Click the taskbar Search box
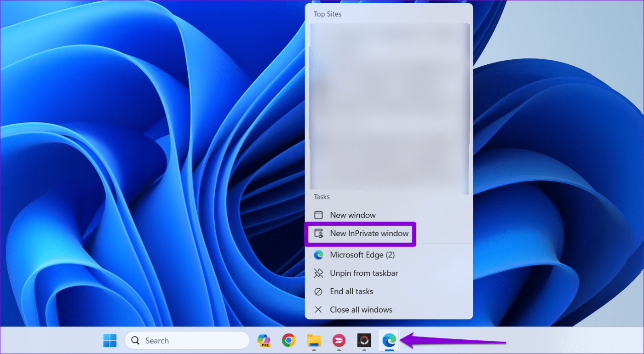644x354 pixels. click(x=187, y=341)
